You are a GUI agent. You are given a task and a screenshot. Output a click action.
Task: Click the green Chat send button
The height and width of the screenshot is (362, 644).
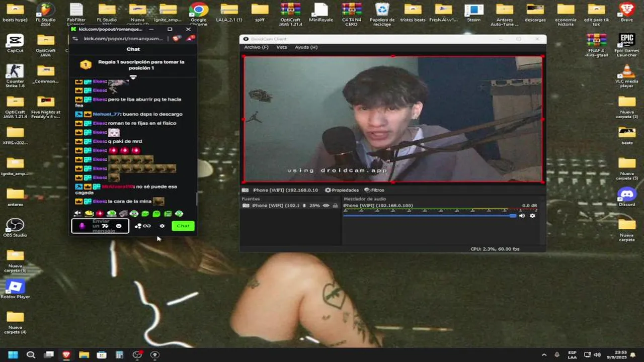click(x=183, y=226)
